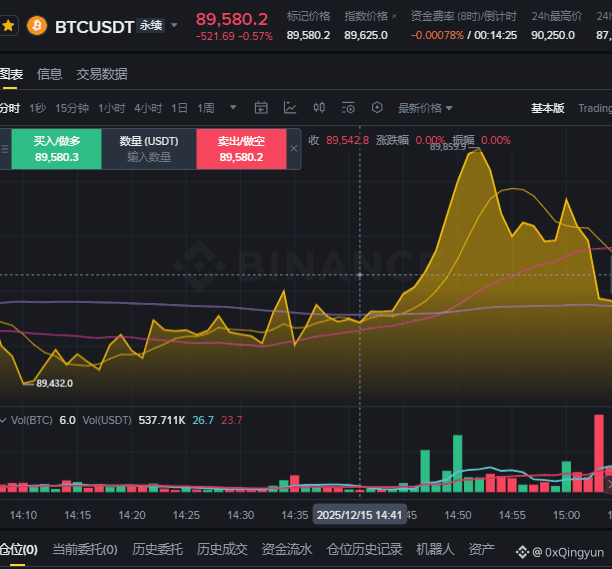Select the 1周 interval

coord(206,108)
